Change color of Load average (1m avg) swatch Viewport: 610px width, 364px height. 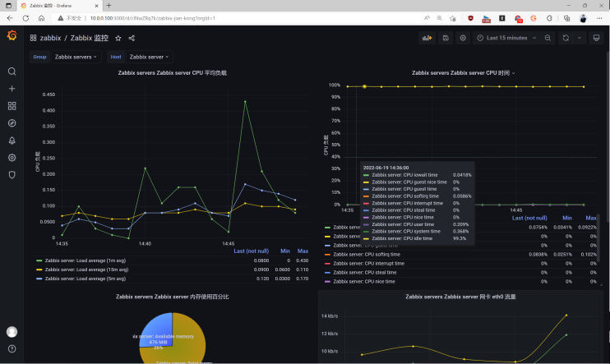click(x=39, y=260)
